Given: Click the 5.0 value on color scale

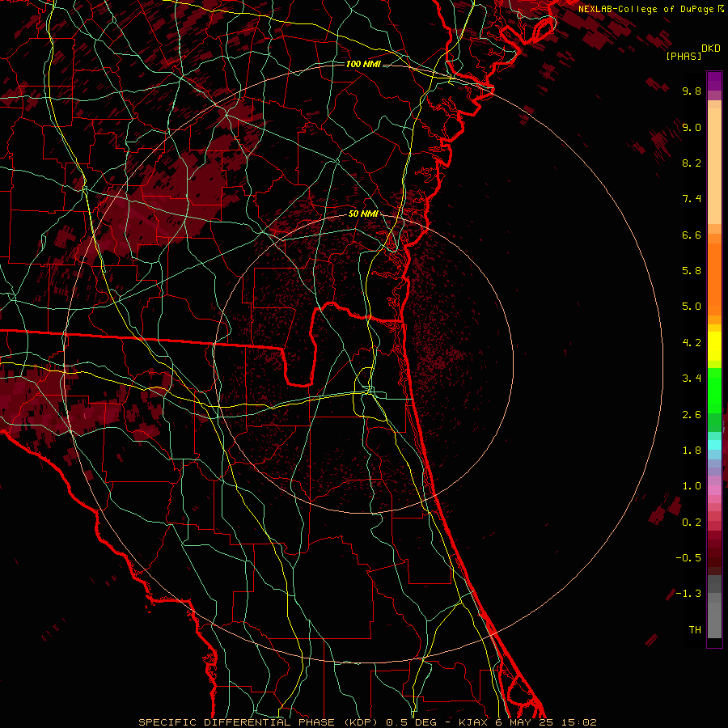Looking at the screenshot, I should [692, 307].
